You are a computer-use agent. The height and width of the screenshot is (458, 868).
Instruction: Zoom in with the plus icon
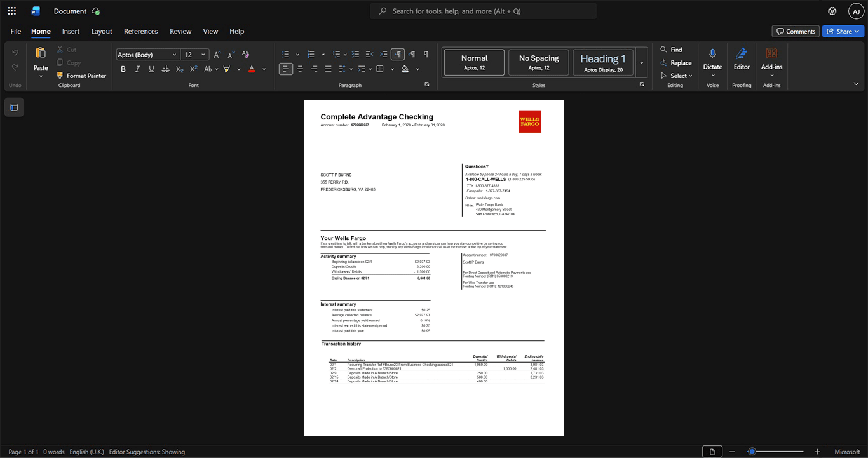[x=817, y=452]
